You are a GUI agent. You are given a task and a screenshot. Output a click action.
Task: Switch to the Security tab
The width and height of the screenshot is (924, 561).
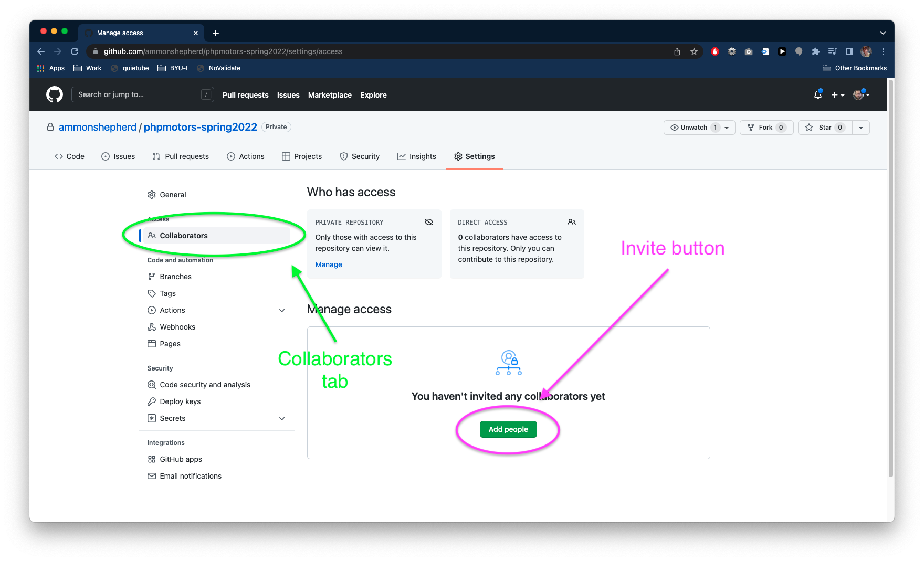tap(360, 156)
